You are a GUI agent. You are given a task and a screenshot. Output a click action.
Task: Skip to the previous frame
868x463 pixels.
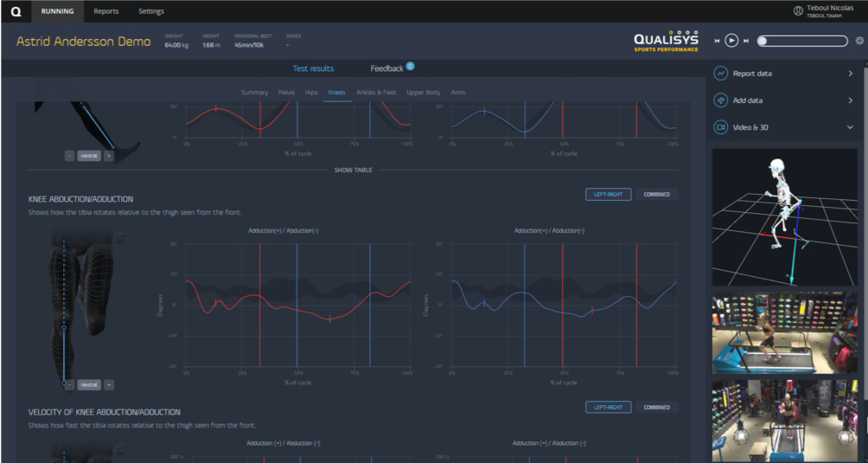[x=717, y=41]
